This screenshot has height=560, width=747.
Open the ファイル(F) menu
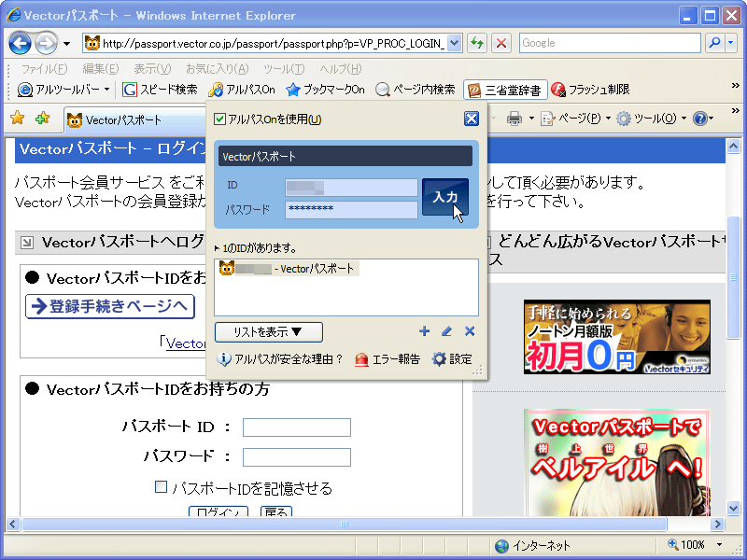pyautogui.click(x=44, y=68)
